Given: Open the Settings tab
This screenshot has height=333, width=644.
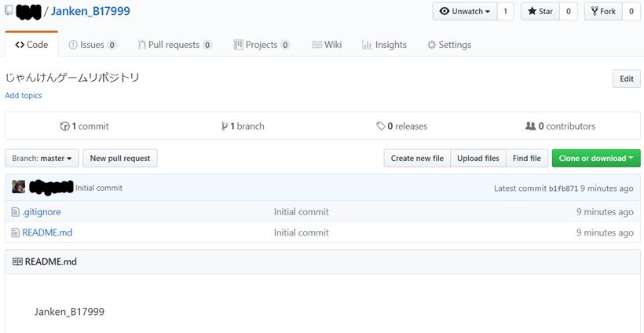Looking at the screenshot, I should [448, 45].
